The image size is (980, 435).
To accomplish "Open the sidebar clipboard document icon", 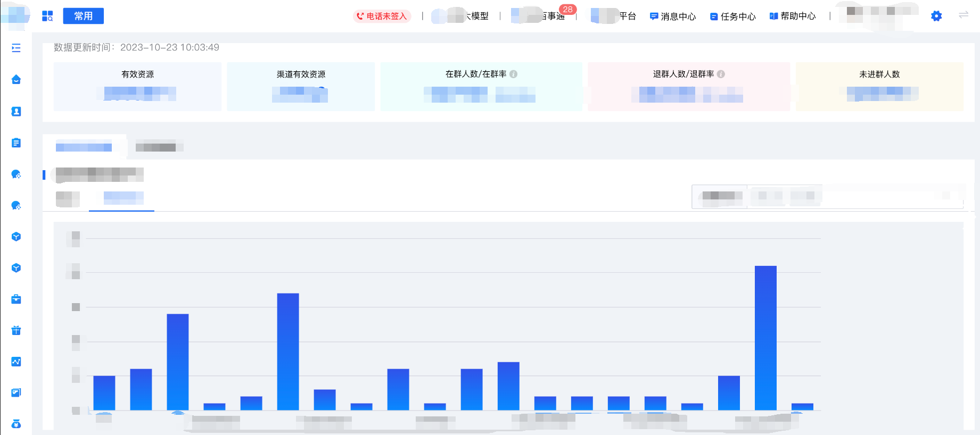I will (x=16, y=143).
